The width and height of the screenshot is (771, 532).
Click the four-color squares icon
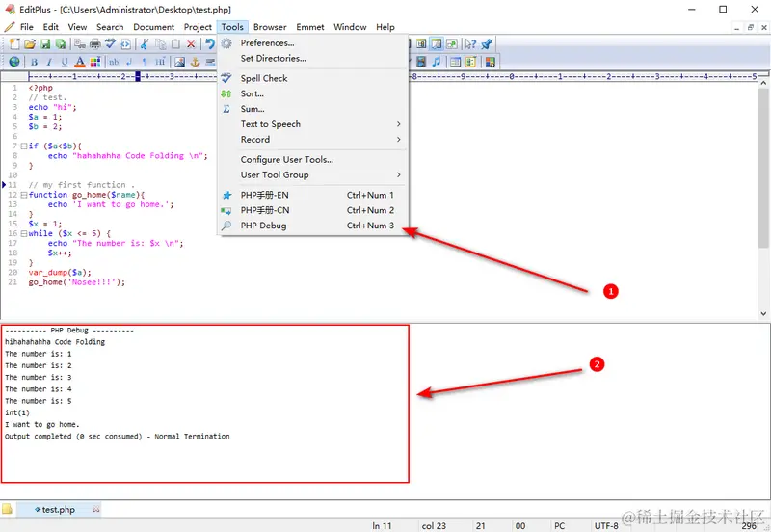pos(490,62)
